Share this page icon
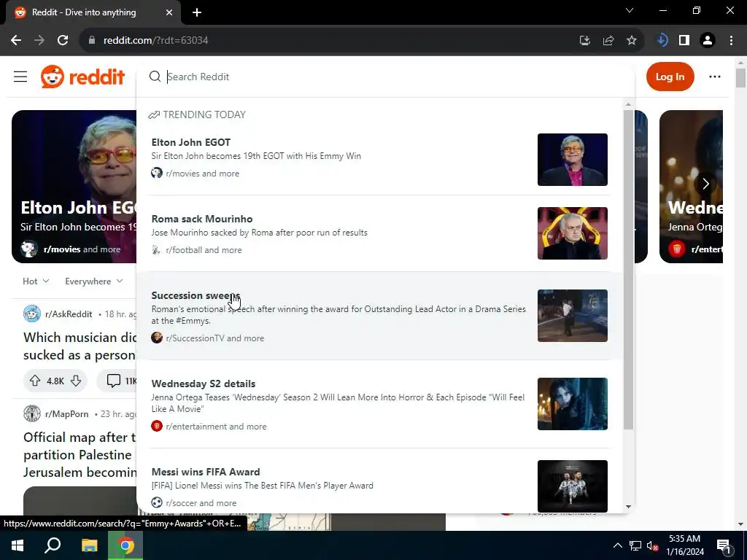Image resolution: width=747 pixels, height=560 pixels. coord(608,41)
